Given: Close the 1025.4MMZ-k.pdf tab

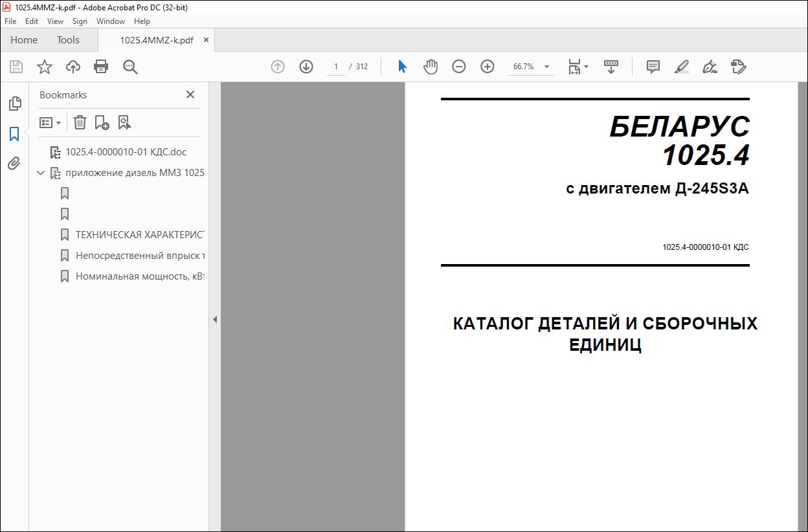Looking at the screenshot, I should point(206,40).
